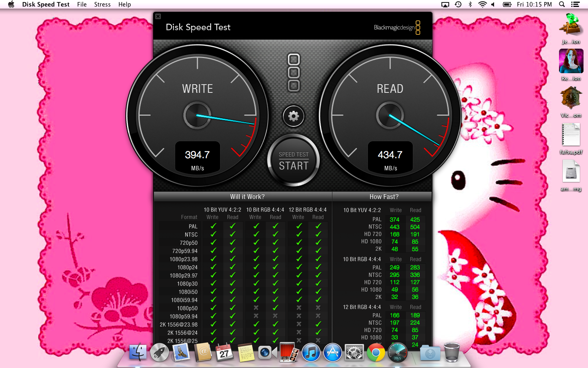Open Notes icon in Dock

[246, 352]
